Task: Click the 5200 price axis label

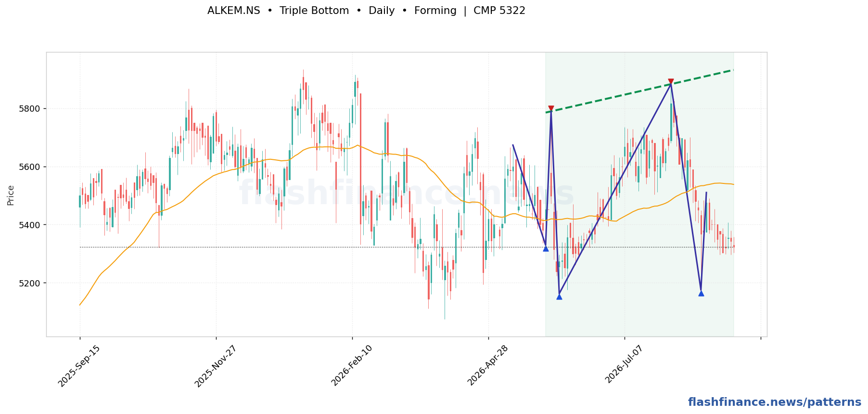Action: 30,283
